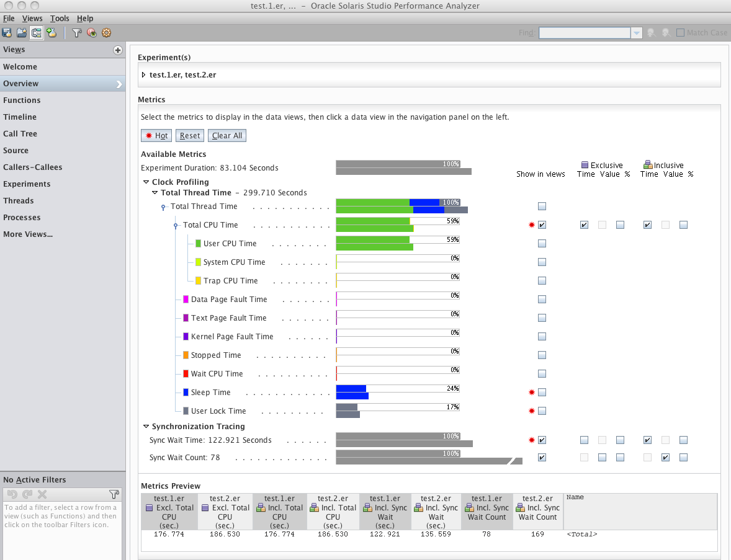Click the hot marker beside User Lock Time
The image size is (731, 560).
click(531, 411)
